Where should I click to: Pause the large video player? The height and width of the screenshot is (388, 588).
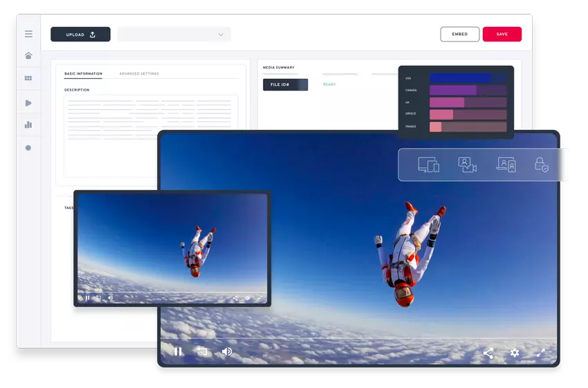coord(178,351)
